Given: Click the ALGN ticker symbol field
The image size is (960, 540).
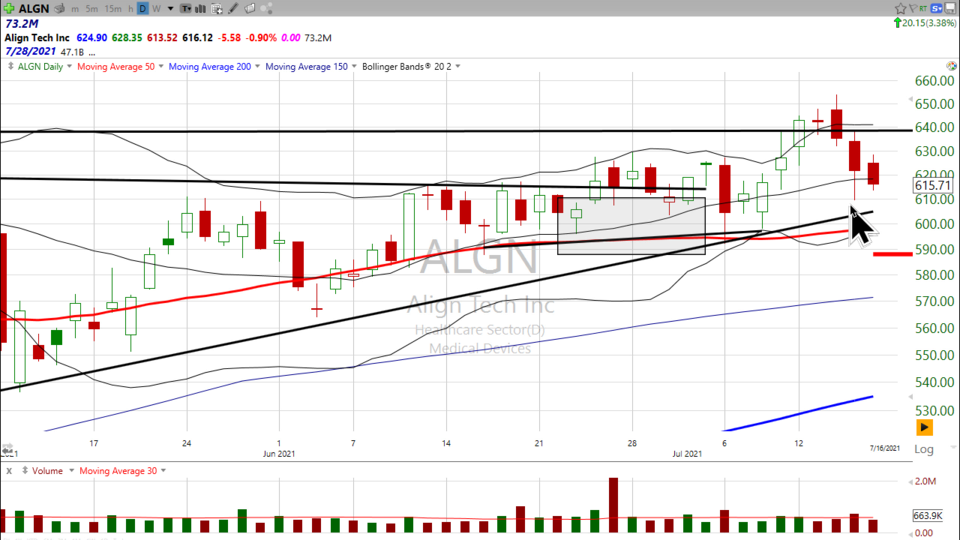Looking at the screenshot, I should [x=34, y=9].
